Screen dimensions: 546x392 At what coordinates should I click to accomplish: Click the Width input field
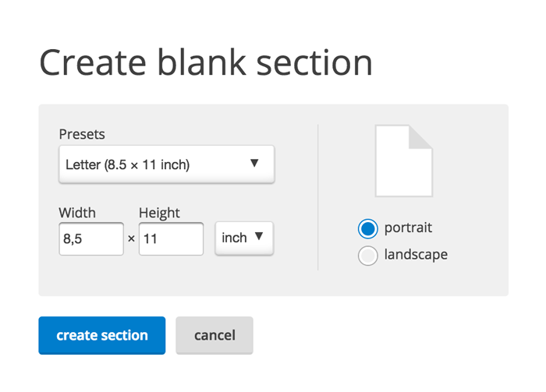click(x=91, y=239)
